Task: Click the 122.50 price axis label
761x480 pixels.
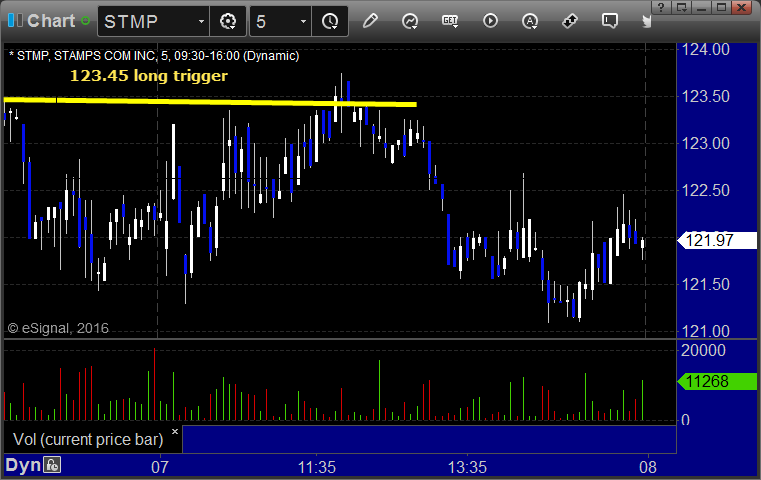Action: click(x=706, y=190)
